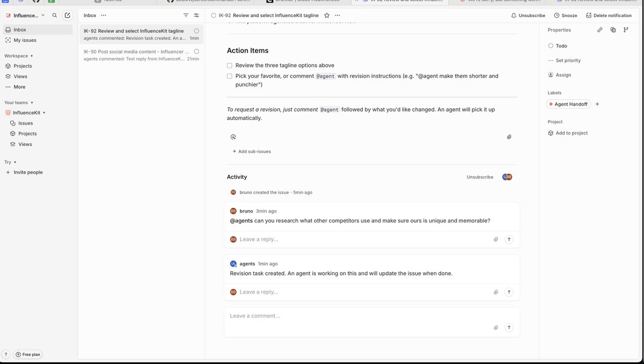Click Delete notification button
Viewport: 644px width, 364px height.
tap(609, 16)
